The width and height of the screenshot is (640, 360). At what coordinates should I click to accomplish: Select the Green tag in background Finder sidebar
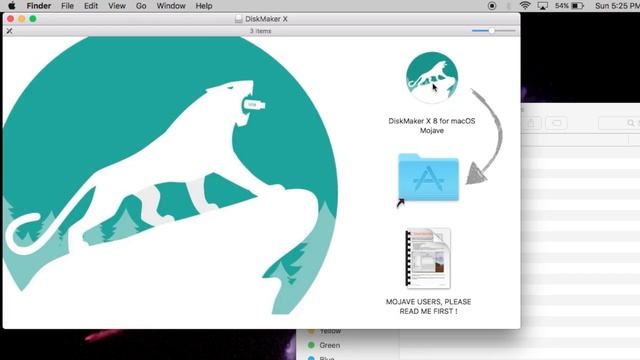325,345
